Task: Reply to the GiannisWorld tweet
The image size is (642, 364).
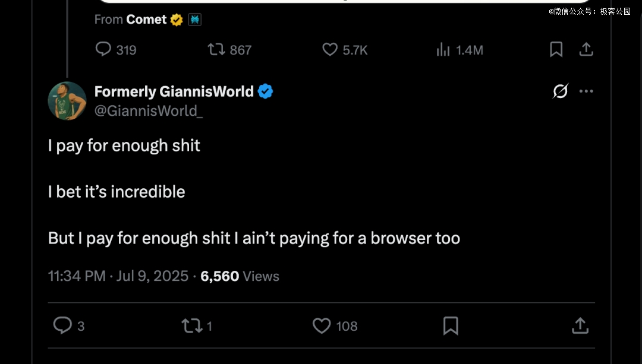Action: point(62,325)
